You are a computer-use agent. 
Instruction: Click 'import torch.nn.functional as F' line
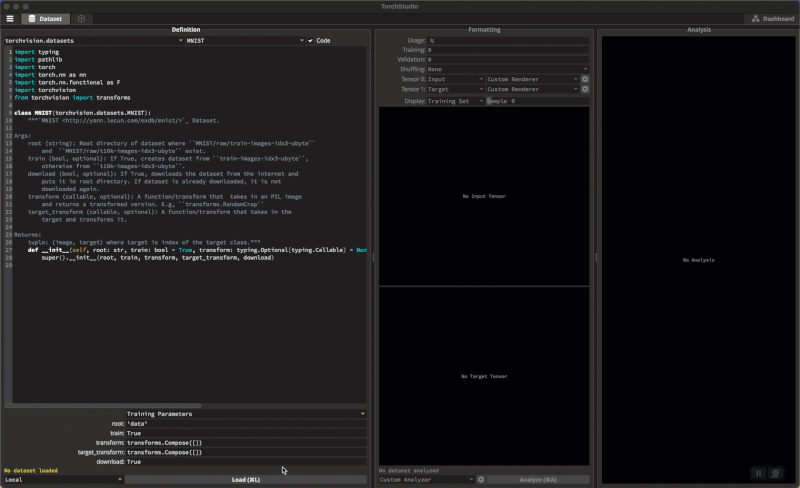pos(67,82)
